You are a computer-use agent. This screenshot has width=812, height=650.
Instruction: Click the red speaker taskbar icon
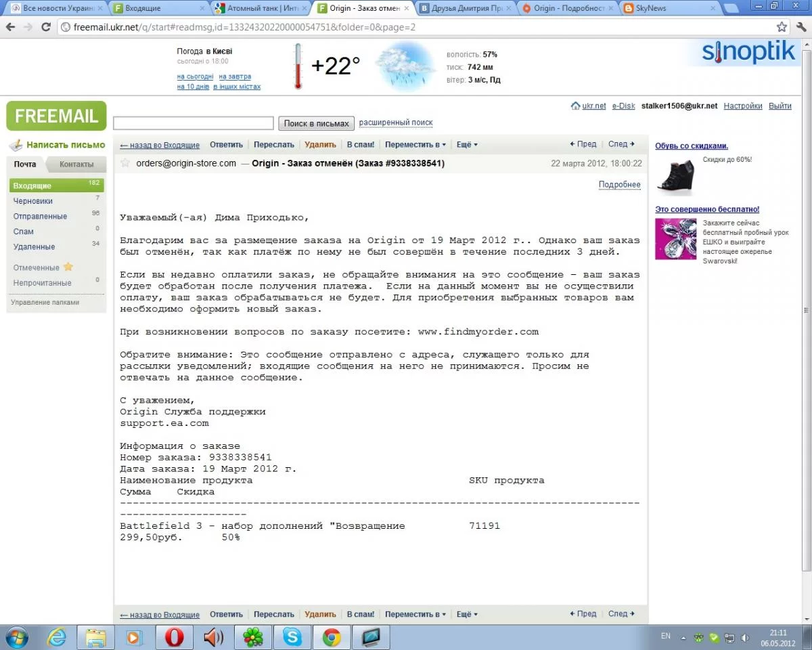coord(213,637)
